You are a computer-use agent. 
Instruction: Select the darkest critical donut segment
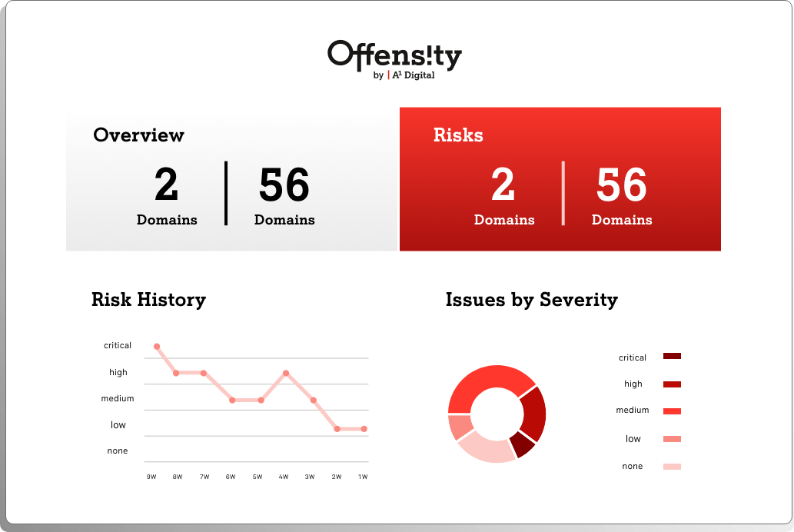(x=523, y=444)
